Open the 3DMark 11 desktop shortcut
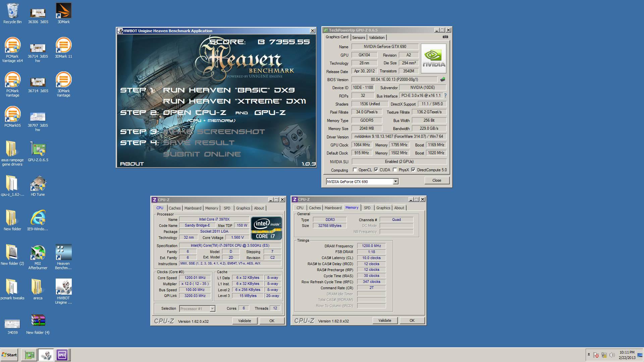 point(63,48)
